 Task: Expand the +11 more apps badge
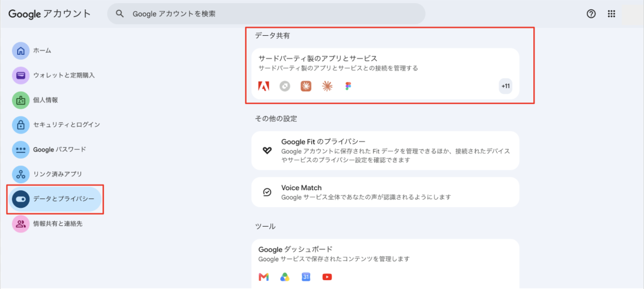pyautogui.click(x=506, y=86)
